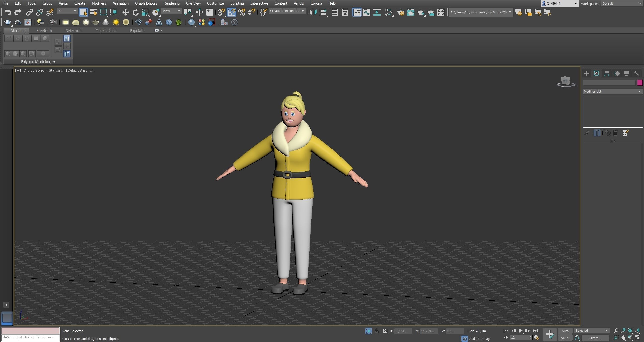
Task: Switch to the Object Paint ribbon tab
Action: click(106, 30)
